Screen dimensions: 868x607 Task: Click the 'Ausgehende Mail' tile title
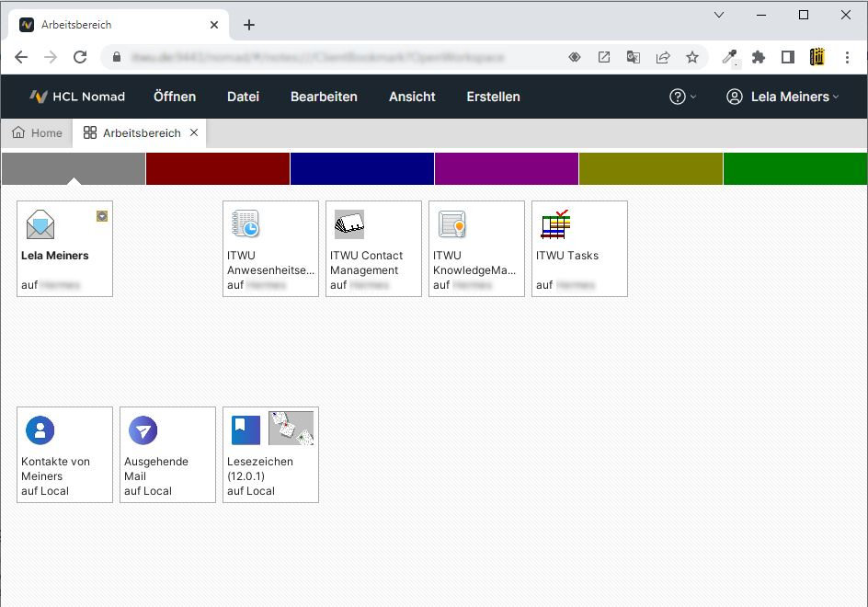[156, 469]
